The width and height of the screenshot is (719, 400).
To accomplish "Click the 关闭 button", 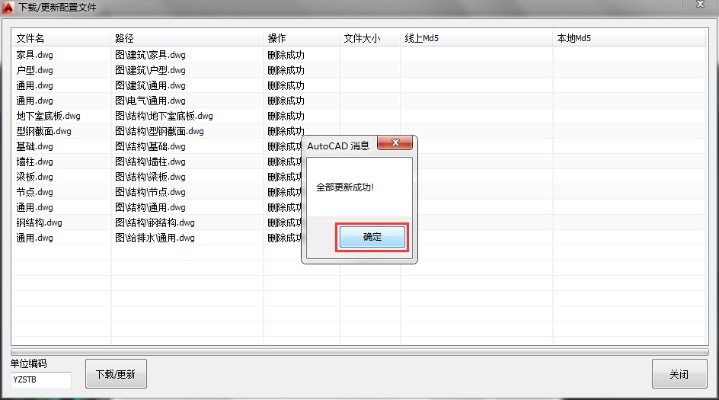I will tap(679, 374).
